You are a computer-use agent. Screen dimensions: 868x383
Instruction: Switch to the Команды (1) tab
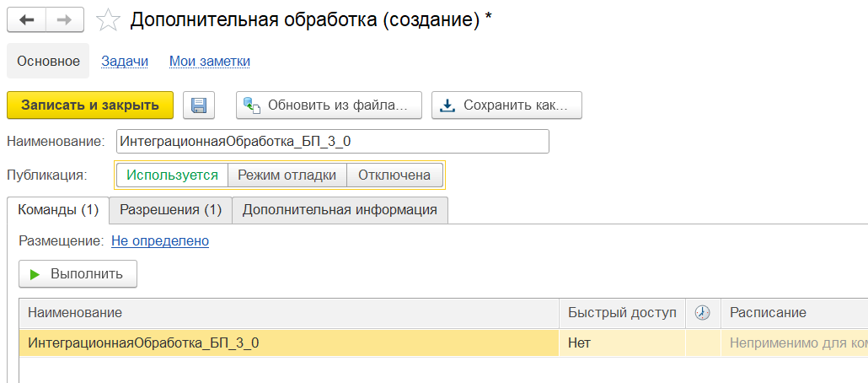point(58,210)
